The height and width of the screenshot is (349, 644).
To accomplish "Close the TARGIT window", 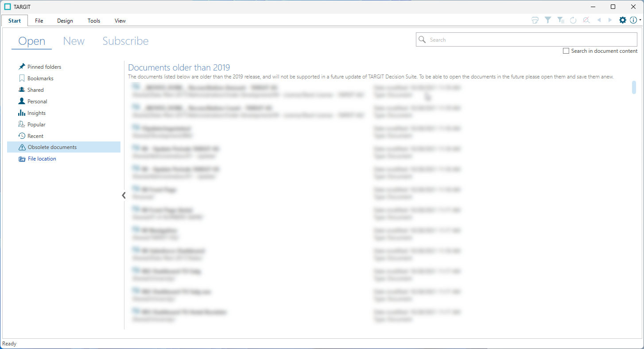I will (633, 7).
